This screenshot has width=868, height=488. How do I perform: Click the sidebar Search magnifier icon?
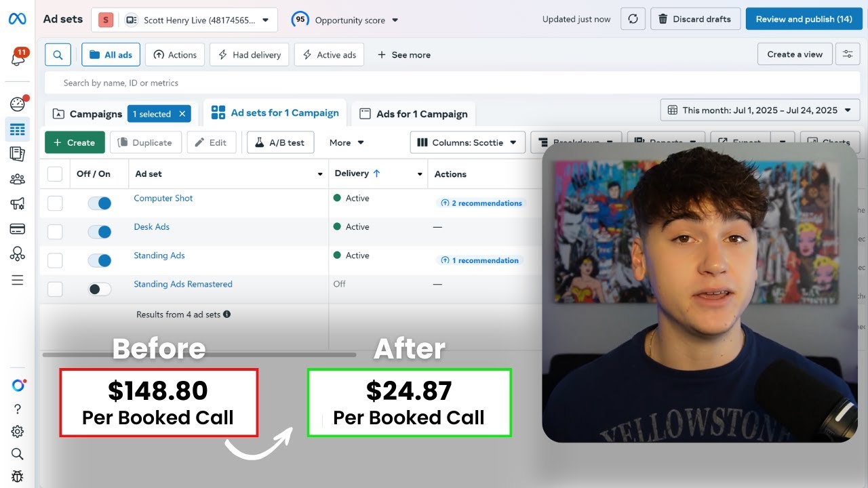click(18, 454)
